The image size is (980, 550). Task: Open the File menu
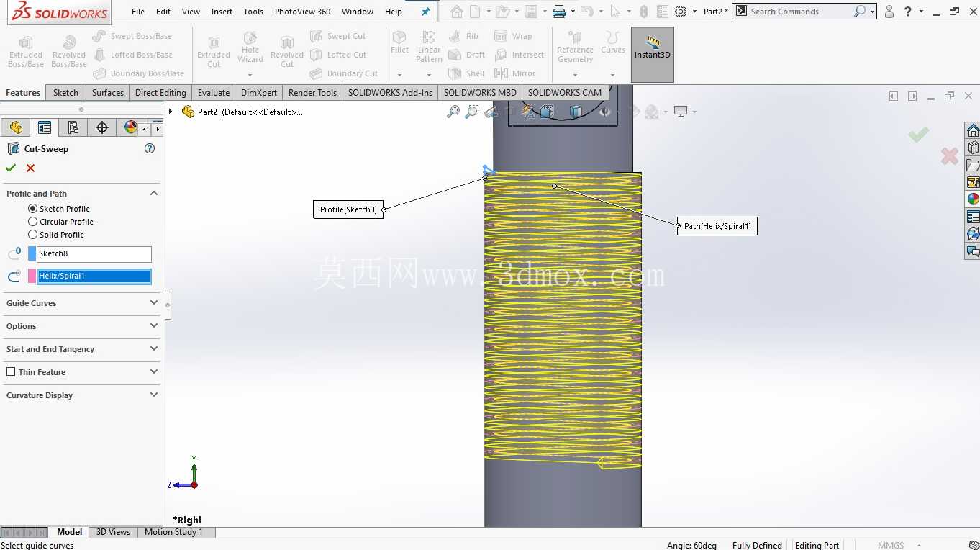pos(138,12)
